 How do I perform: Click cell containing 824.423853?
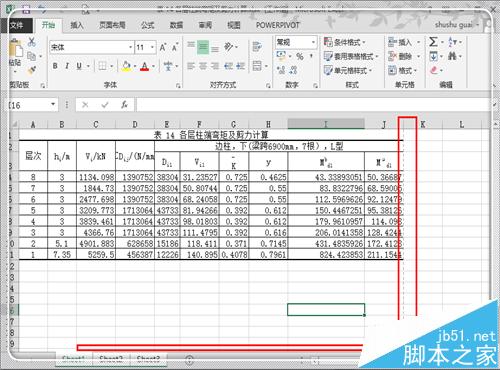click(326, 255)
